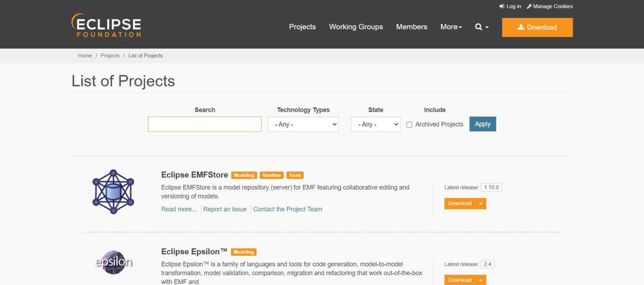
Task: Click the Apply filter button
Action: [482, 124]
